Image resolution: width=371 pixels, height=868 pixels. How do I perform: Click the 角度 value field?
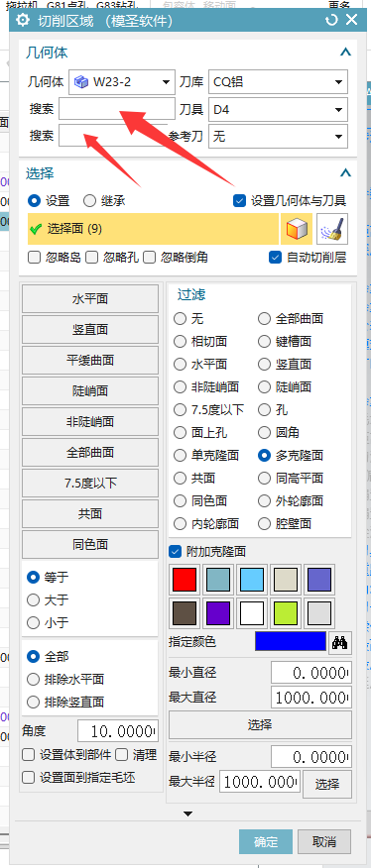(x=118, y=731)
